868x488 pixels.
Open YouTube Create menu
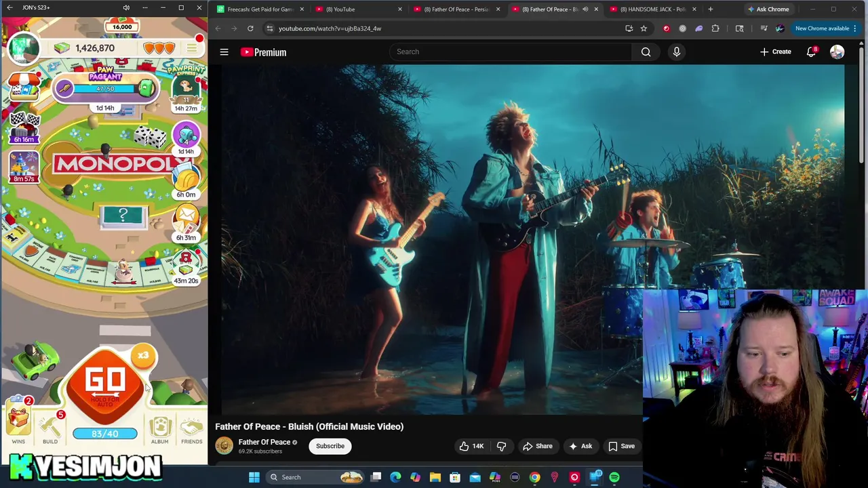coord(775,52)
